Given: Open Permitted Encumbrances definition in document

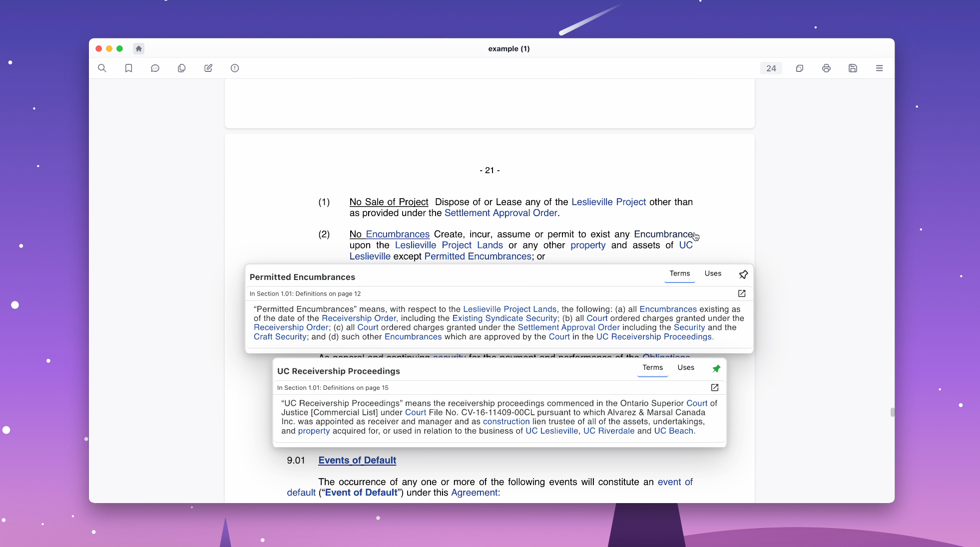Looking at the screenshot, I should coord(742,293).
